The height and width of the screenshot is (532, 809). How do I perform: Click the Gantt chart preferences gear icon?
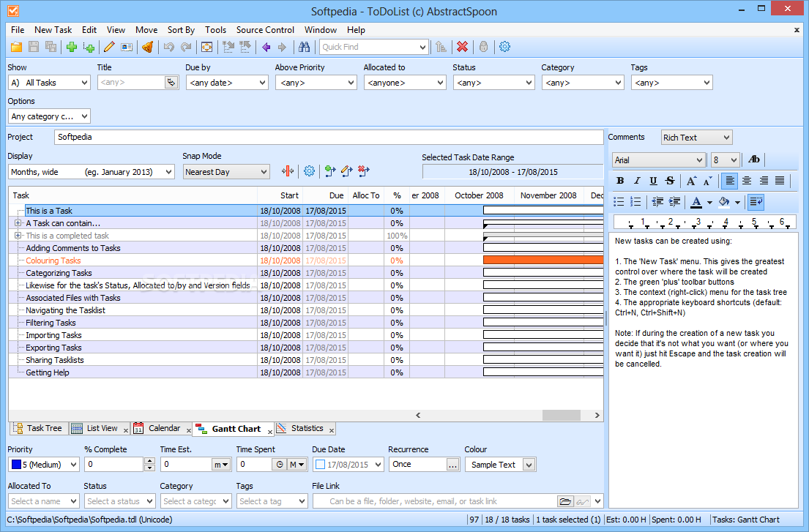click(x=309, y=171)
